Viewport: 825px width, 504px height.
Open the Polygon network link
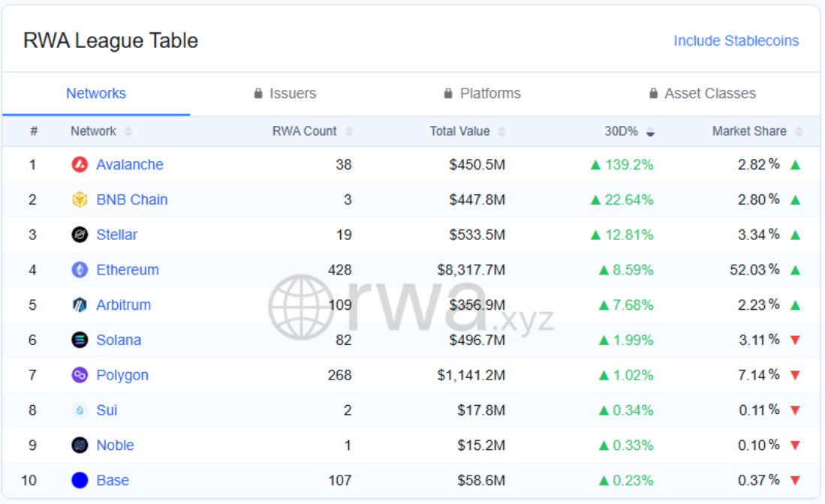pos(122,375)
